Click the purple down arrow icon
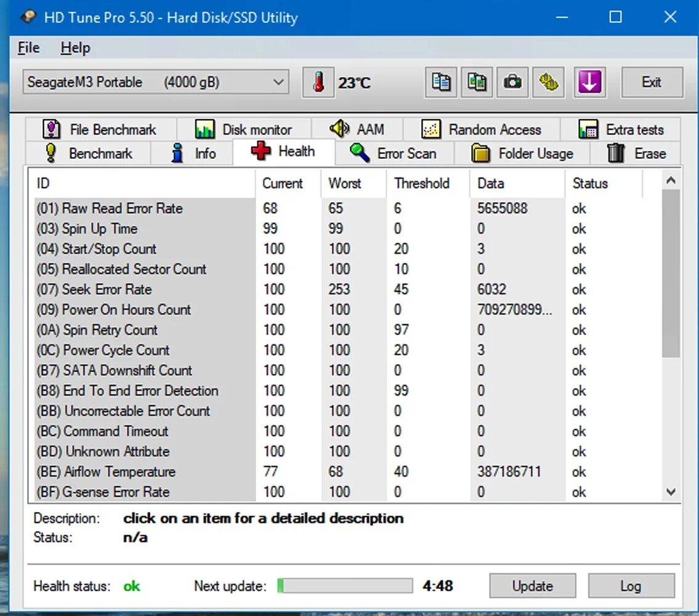This screenshot has width=699, height=616. coord(590,83)
